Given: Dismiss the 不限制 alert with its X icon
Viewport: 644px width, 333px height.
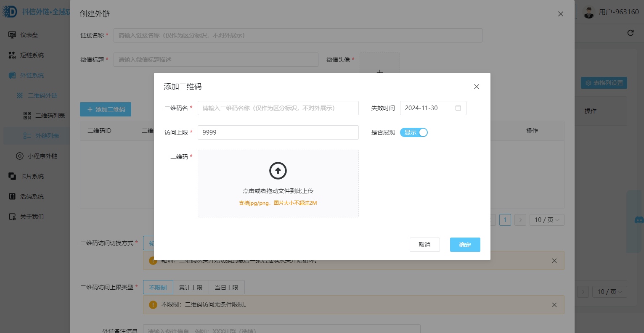Looking at the screenshot, I should pyautogui.click(x=554, y=305).
